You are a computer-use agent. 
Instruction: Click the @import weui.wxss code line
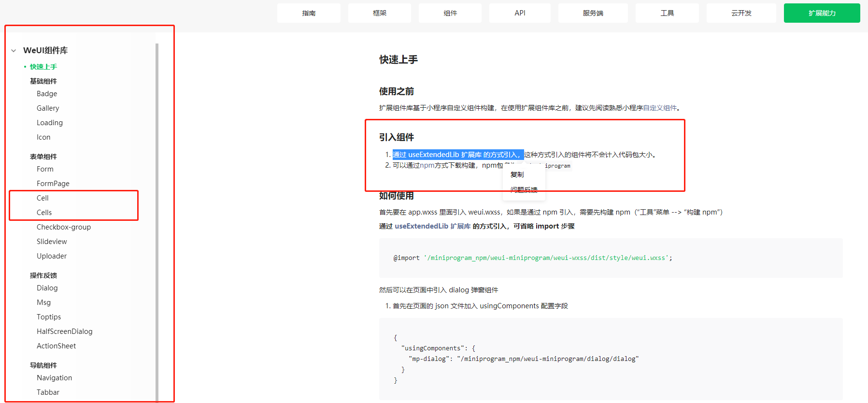533,258
